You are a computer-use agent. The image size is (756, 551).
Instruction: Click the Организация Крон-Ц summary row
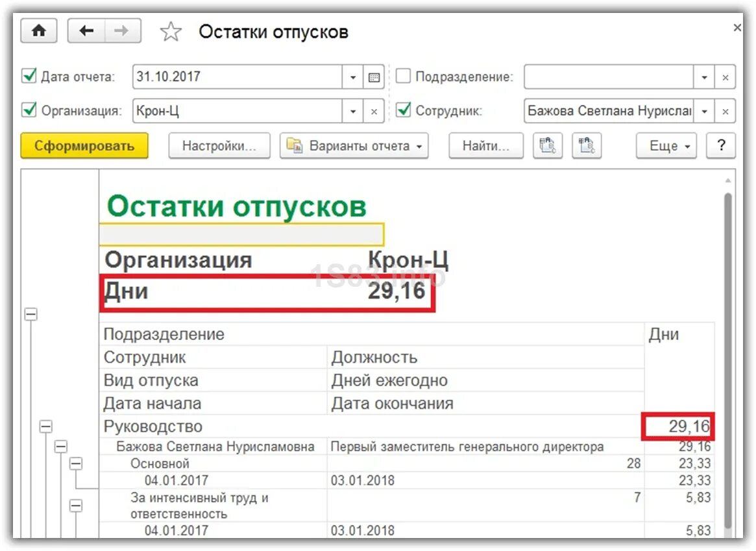[x=276, y=260]
